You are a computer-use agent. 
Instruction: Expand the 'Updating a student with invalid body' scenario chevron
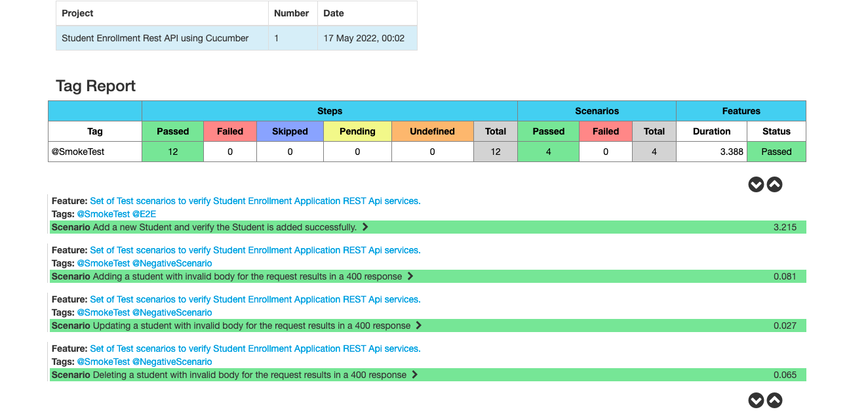(419, 325)
